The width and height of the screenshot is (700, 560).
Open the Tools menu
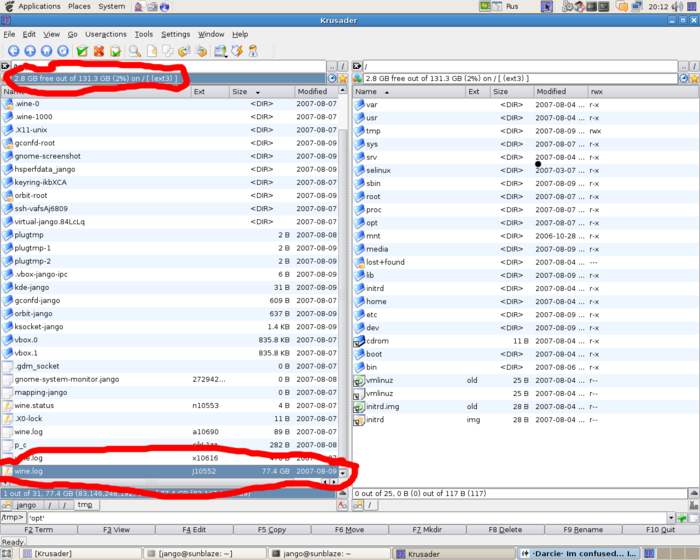tap(144, 34)
